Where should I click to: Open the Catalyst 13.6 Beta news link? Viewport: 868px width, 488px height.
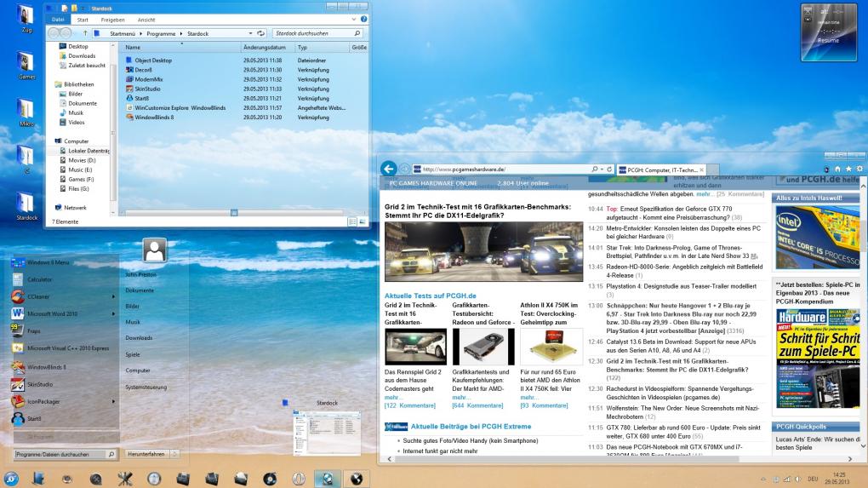[681, 346]
